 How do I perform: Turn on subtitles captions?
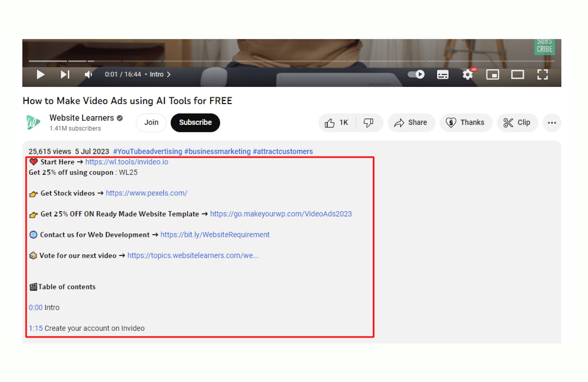[442, 75]
